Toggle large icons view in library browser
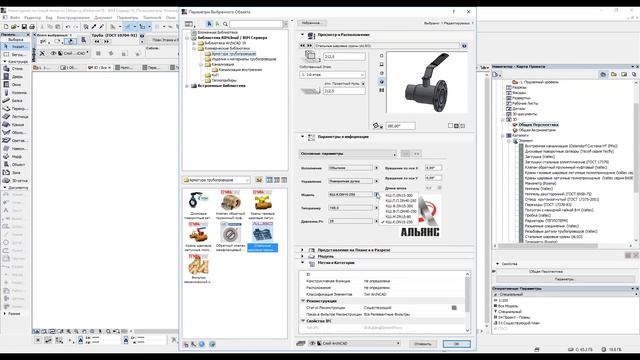Screen dimensions: 640x360 [269, 180]
